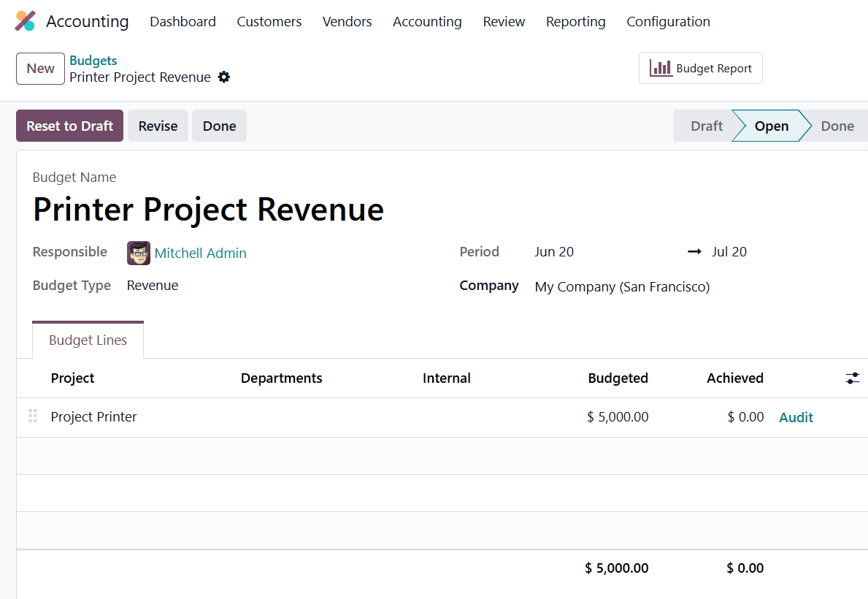Select the Open status stage
This screenshot has height=599, width=868.
coord(771,126)
